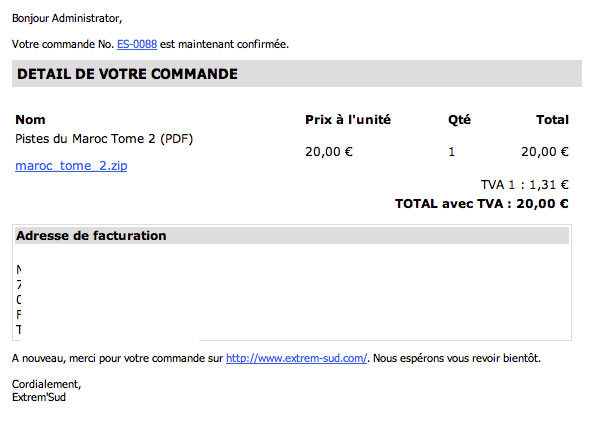Click the Total column header
This screenshot has height=425, width=593.
552,120
